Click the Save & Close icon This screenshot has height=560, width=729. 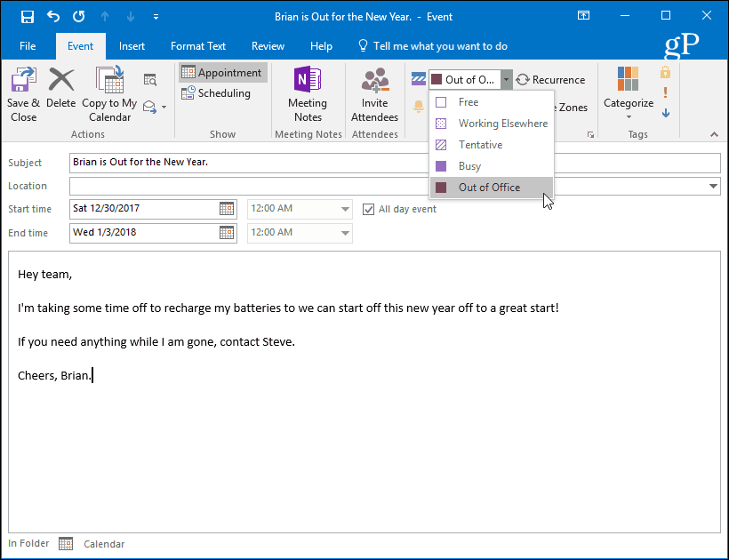click(x=23, y=82)
